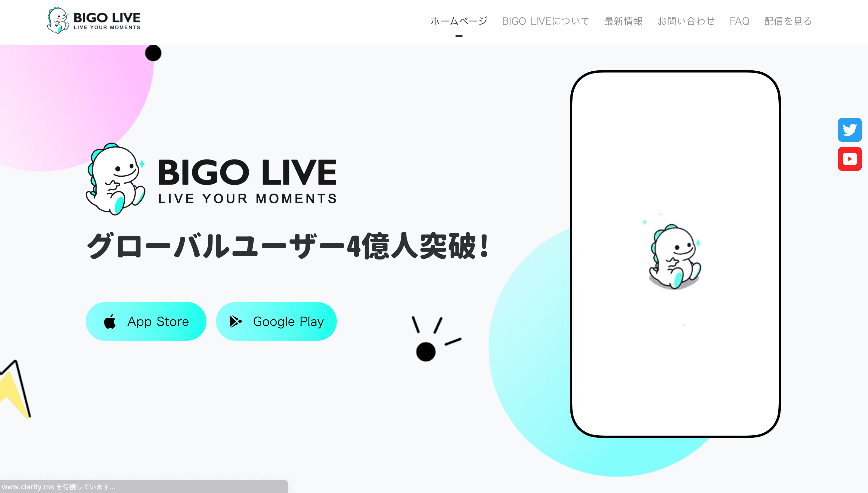Screen dimensions: 868x493
Task: Open the ホームページ menu item
Action: tap(458, 21)
